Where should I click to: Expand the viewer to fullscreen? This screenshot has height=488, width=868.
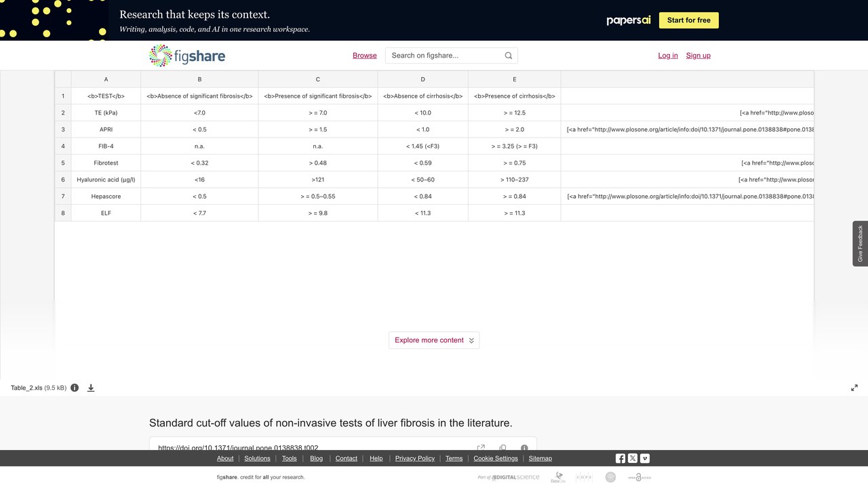[x=854, y=388]
